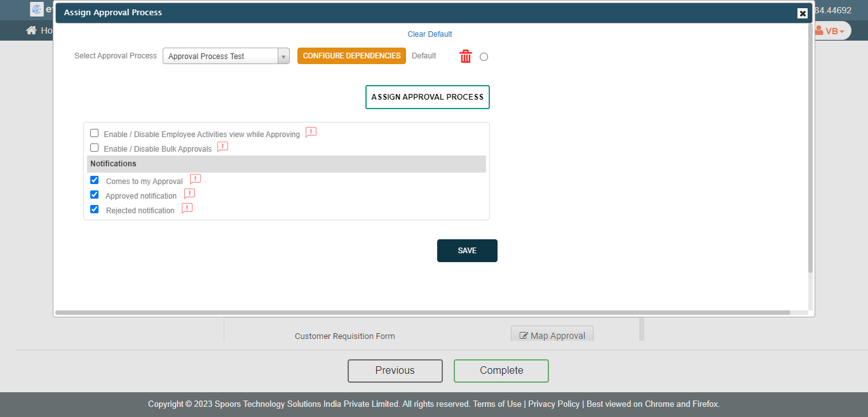
Task: Uncheck the Approved notification checkbox
Action: (x=95, y=195)
